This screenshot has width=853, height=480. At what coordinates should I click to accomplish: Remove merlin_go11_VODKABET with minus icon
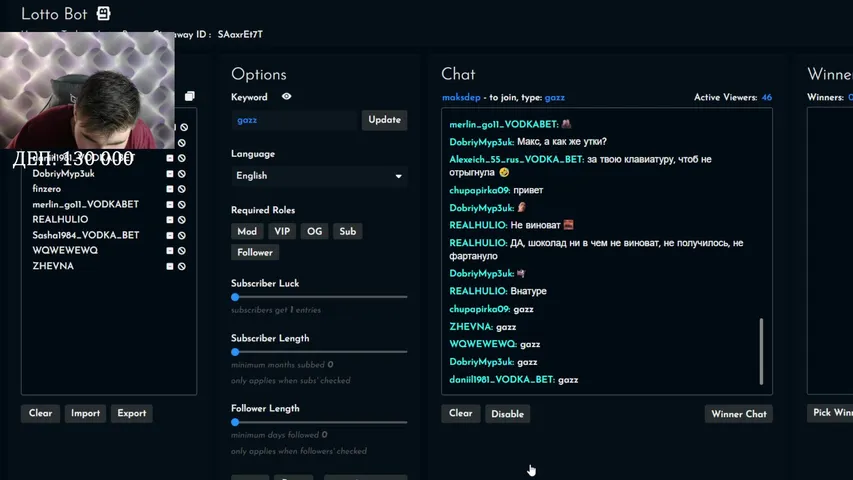[x=170, y=204]
